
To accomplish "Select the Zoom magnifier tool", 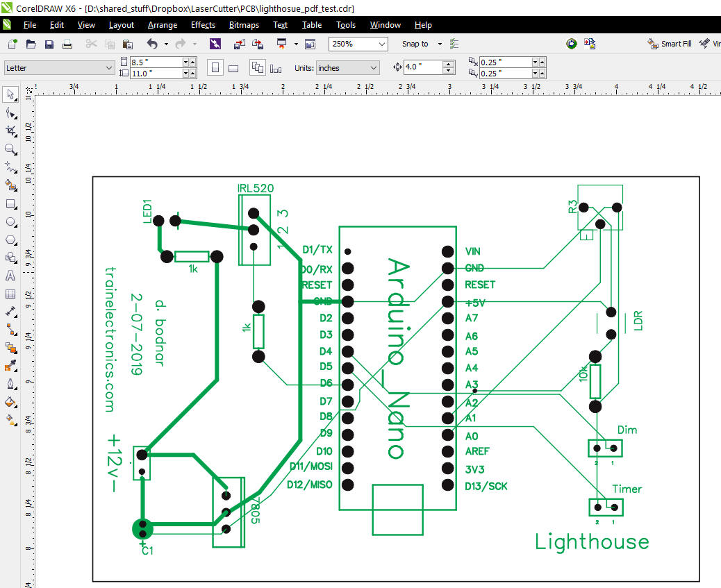I will tap(10, 149).
